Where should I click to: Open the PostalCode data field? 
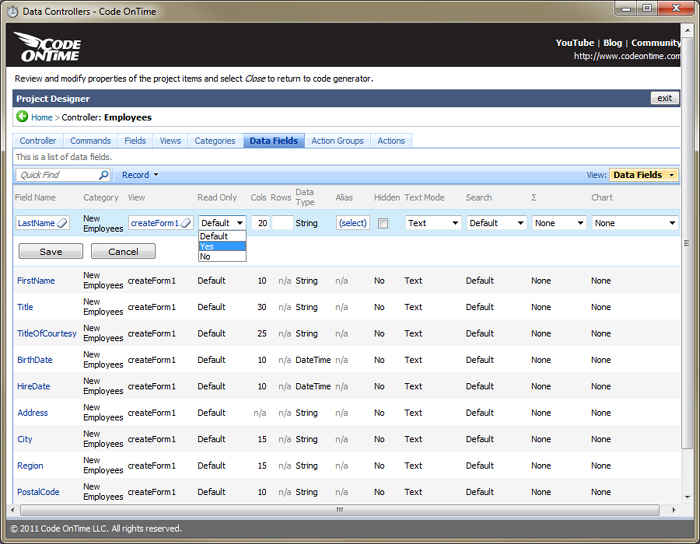coord(38,492)
